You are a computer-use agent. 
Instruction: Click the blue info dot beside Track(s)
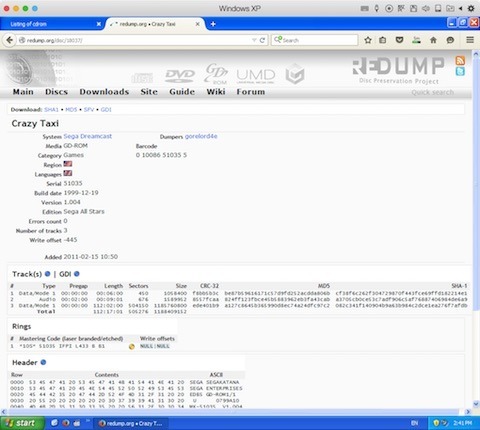[47, 274]
